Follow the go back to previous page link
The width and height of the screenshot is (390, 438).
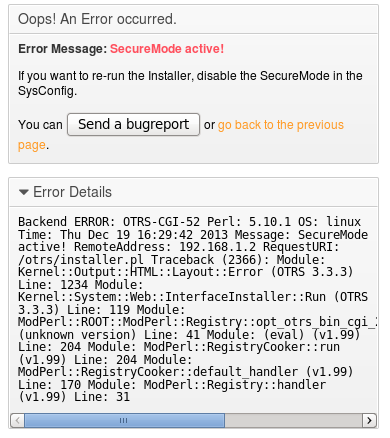coord(281,125)
